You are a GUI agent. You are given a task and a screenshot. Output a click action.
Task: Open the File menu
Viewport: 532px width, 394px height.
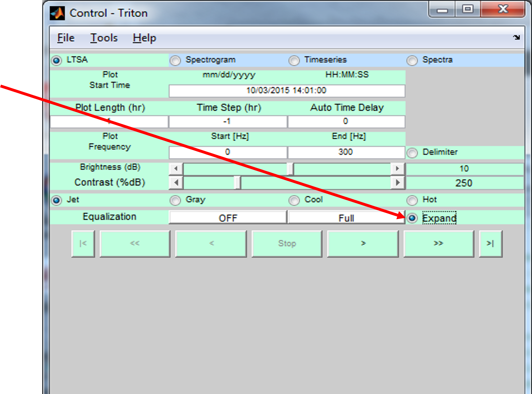pos(66,38)
